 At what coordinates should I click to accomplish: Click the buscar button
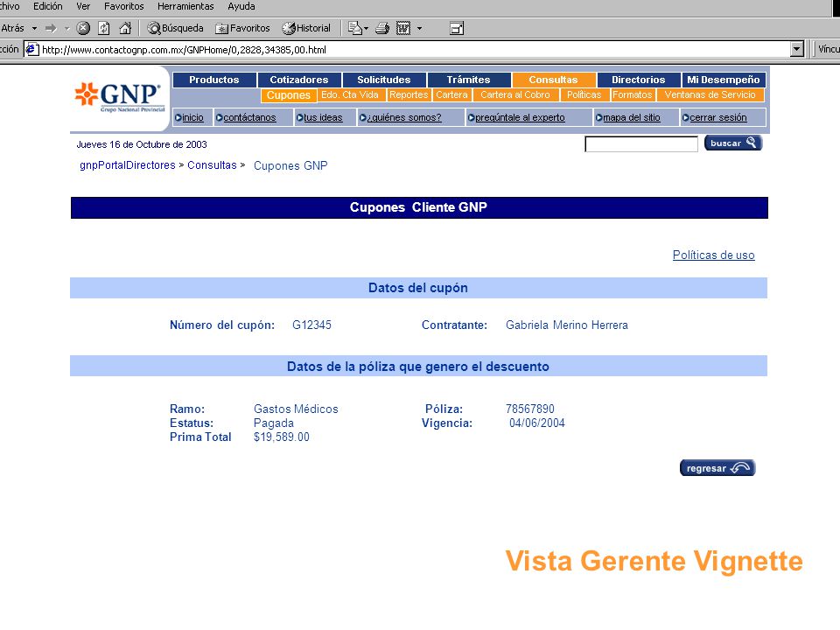733,143
